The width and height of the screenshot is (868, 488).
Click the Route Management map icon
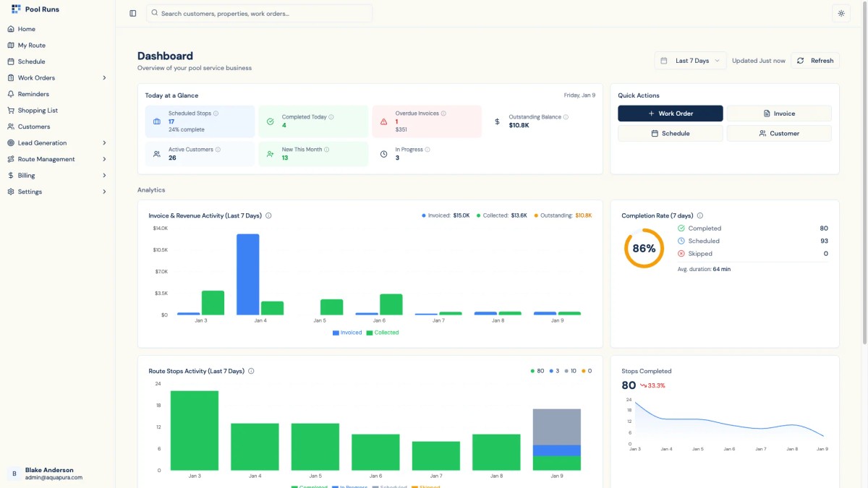tap(11, 159)
